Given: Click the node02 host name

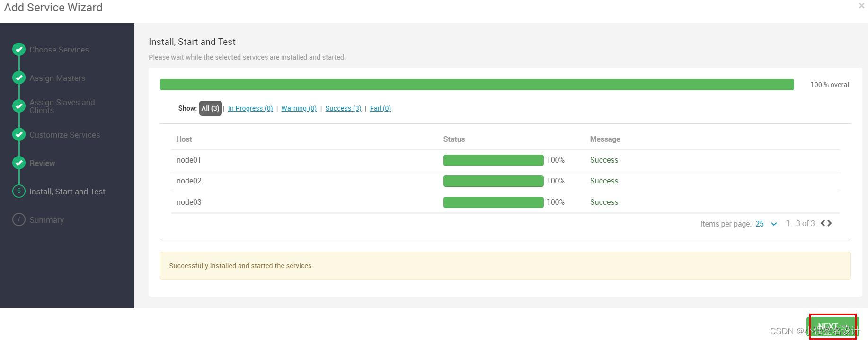Looking at the screenshot, I should (189, 181).
